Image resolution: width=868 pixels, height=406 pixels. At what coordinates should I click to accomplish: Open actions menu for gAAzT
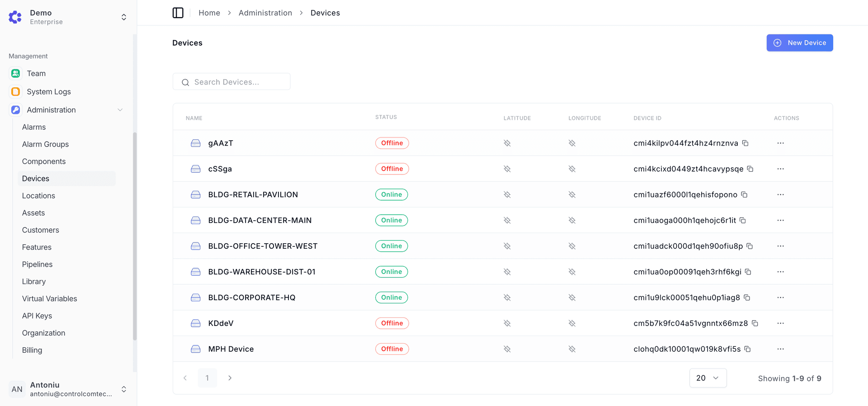781,143
